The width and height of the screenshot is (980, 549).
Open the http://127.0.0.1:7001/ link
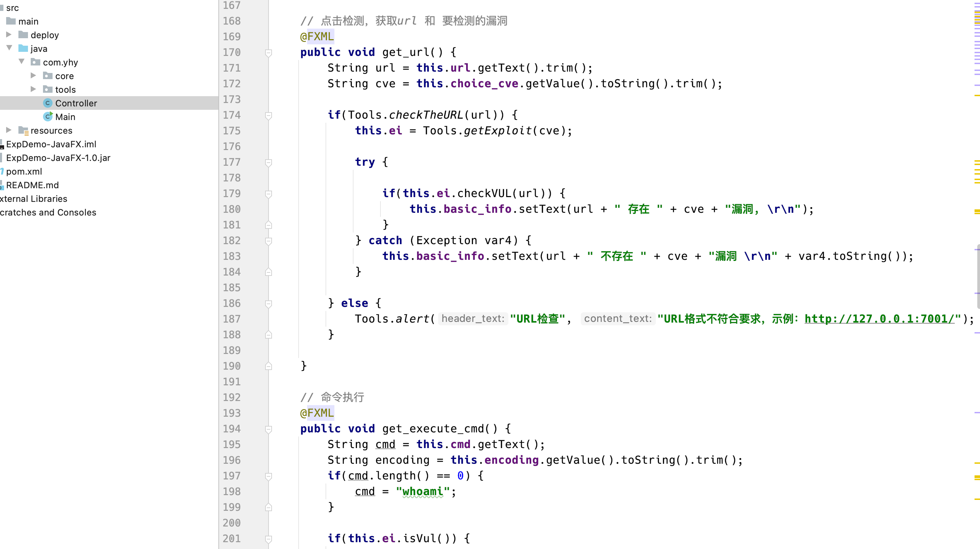[x=880, y=318]
